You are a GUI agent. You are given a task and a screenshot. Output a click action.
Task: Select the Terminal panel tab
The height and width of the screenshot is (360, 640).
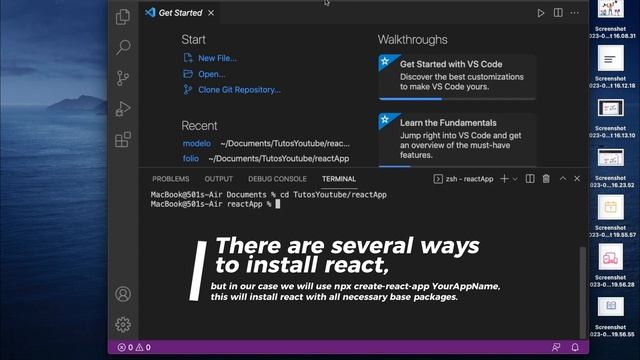click(339, 179)
